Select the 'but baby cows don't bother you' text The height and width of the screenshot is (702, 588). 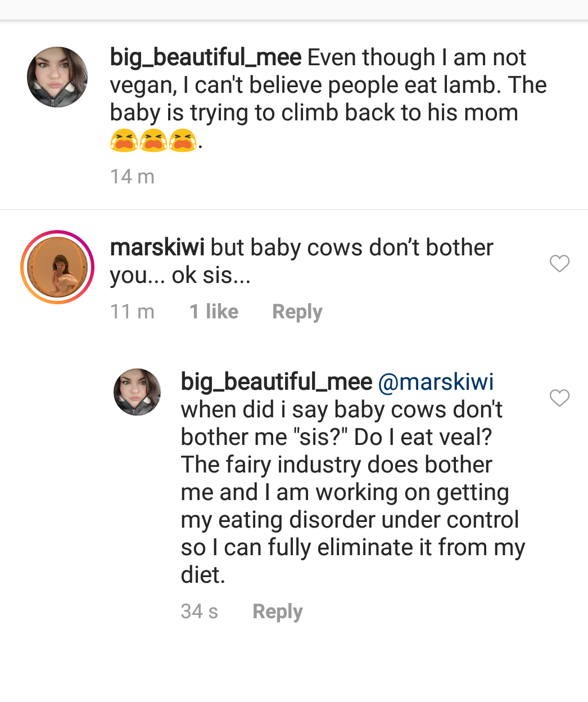(x=302, y=262)
